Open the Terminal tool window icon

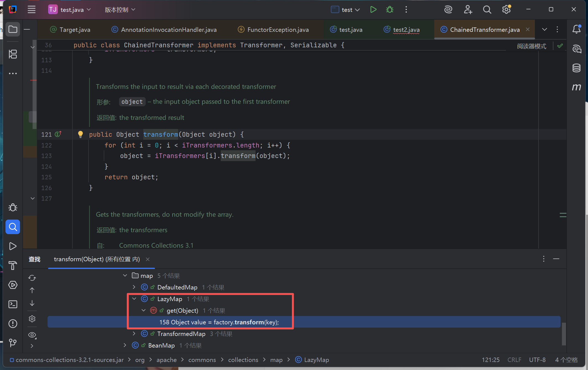pos(13,304)
